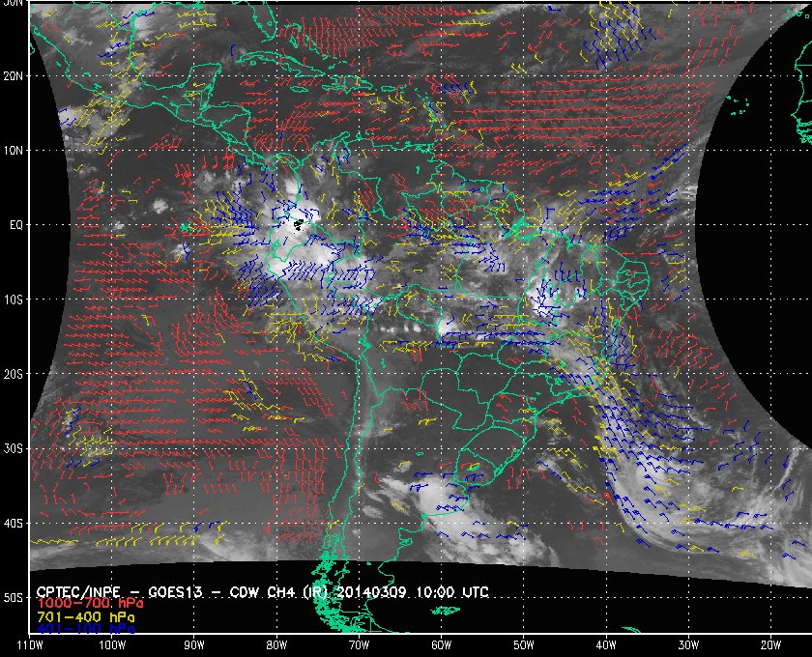The image size is (812, 657).
Task: Click the red 1000-700 hPa legend entry
Action: [90, 603]
